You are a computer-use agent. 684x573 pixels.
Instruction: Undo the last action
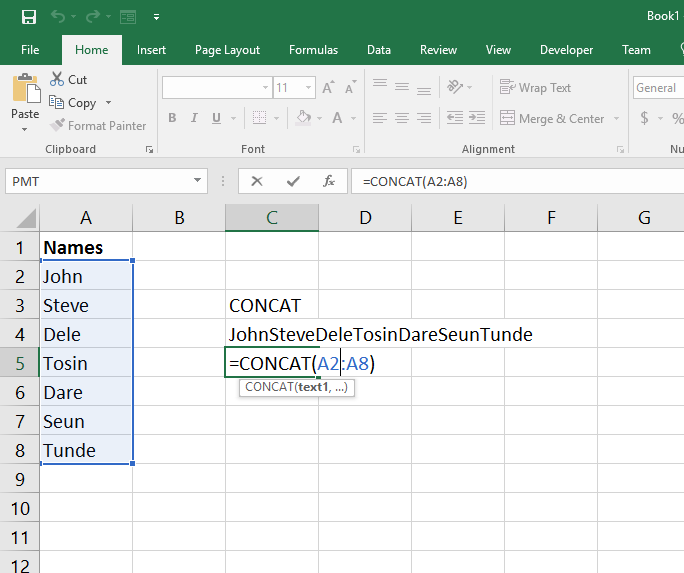point(58,17)
